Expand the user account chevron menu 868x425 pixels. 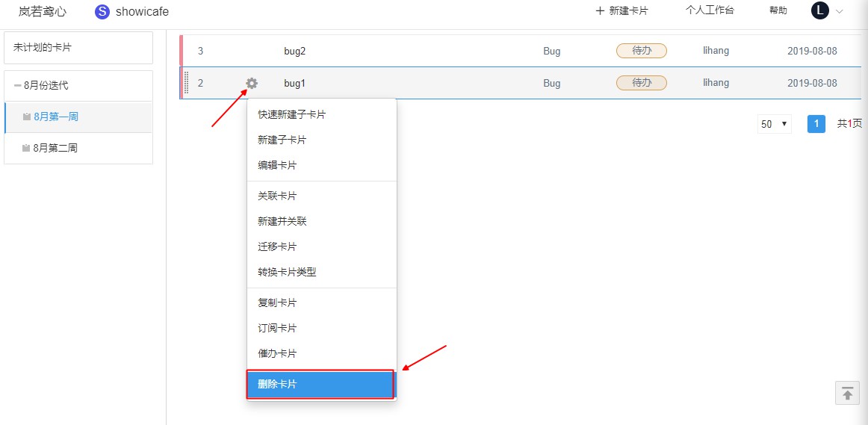coord(839,11)
